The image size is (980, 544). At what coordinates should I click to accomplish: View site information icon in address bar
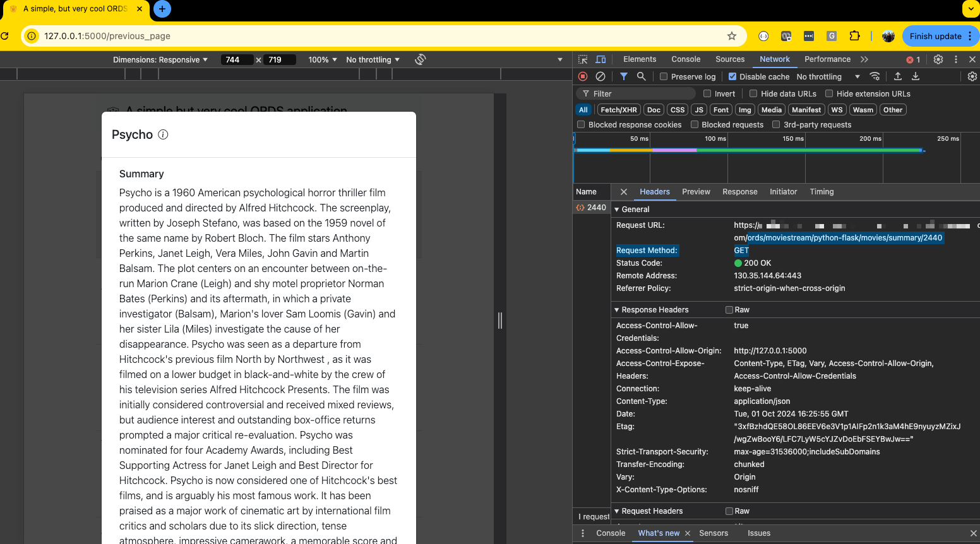pos(32,36)
